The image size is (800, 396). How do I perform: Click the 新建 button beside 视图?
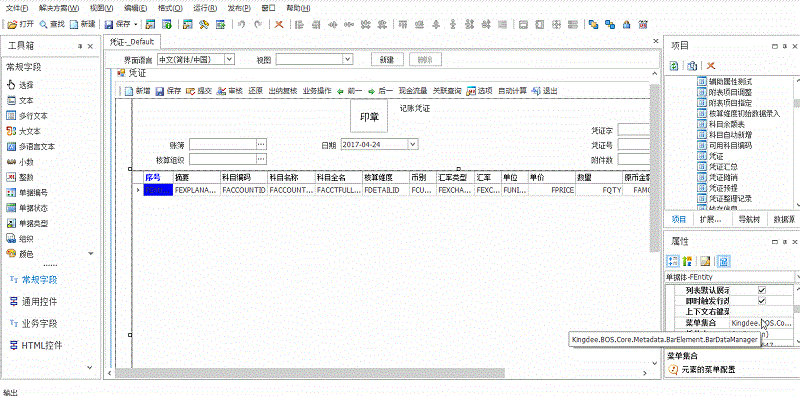[387, 60]
